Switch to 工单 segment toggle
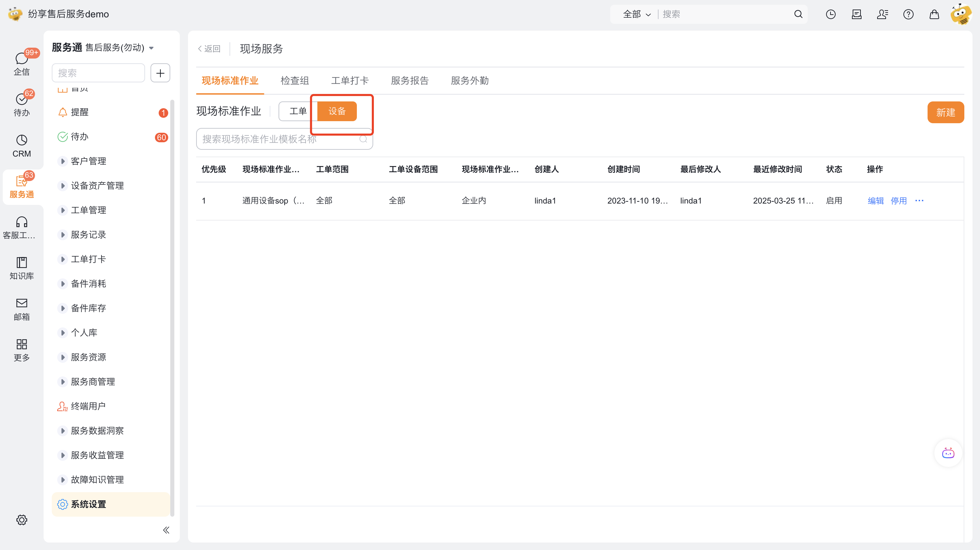 [x=298, y=111]
